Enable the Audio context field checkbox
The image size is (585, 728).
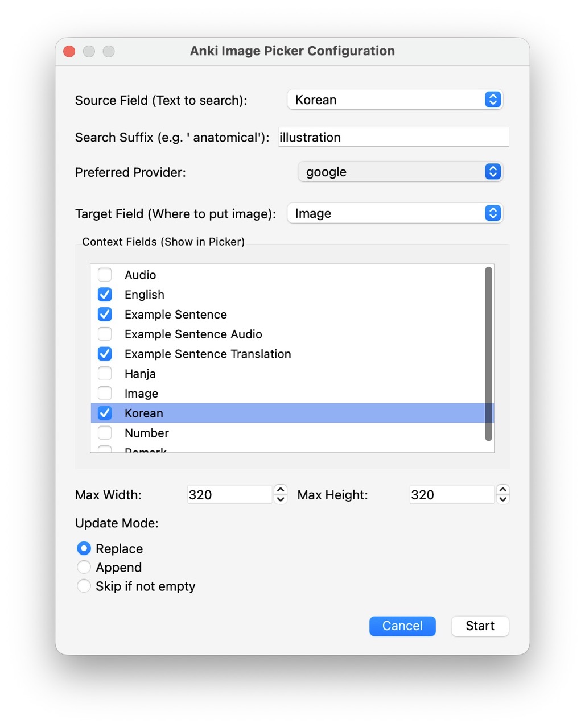tap(105, 275)
